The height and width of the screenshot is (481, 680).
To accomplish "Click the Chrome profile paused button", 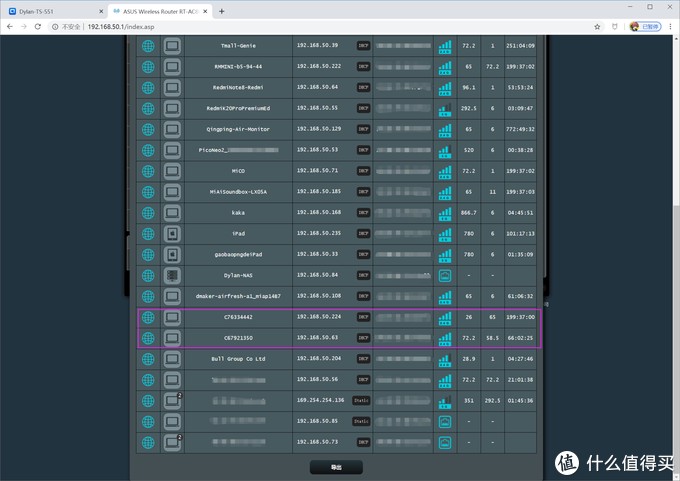I will point(646,27).
